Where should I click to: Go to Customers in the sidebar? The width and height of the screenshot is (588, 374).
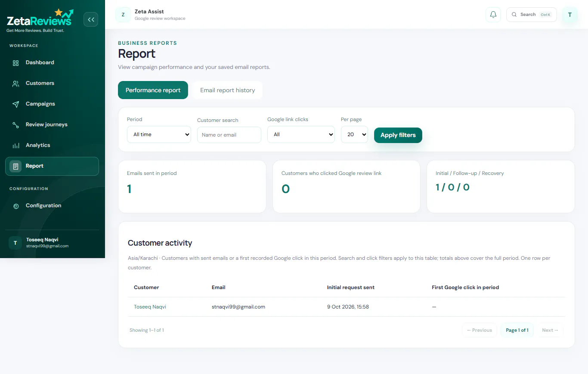tap(52, 83)
